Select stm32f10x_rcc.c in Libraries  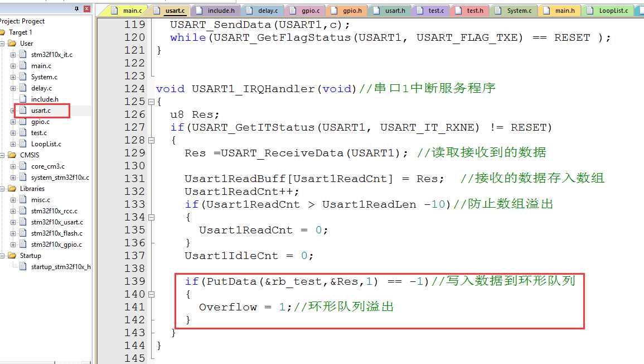pos(54,211)
